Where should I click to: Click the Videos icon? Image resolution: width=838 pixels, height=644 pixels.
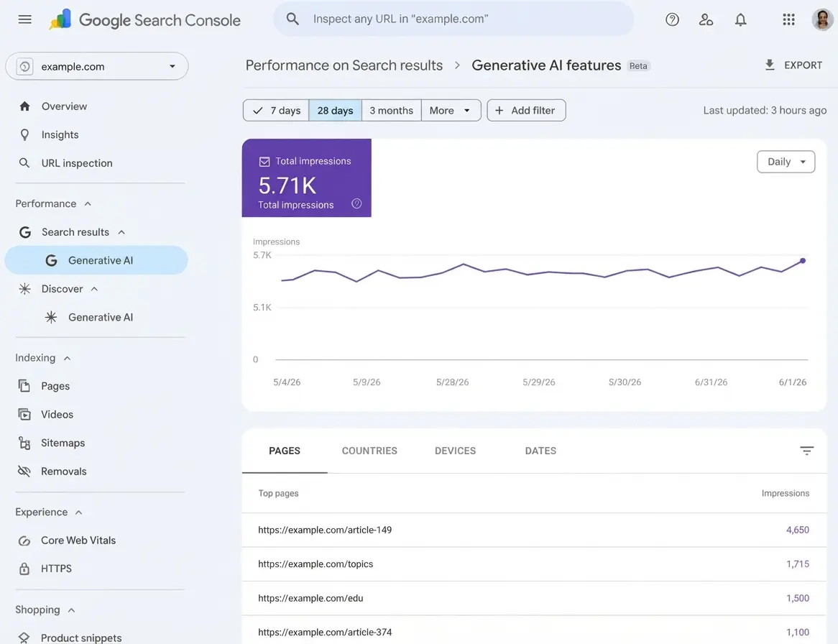tap(24, 414)
